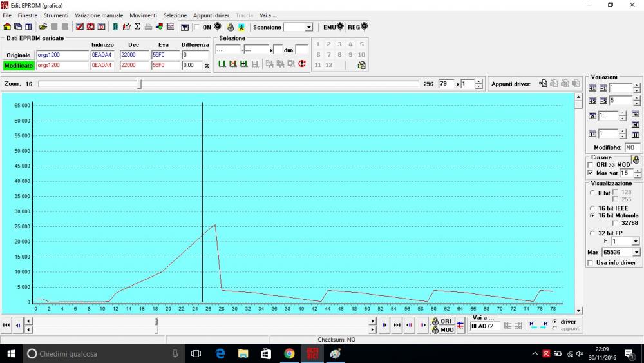Click the REG indicator button
The width and height of the screenshot is (644, 363).
357,27
